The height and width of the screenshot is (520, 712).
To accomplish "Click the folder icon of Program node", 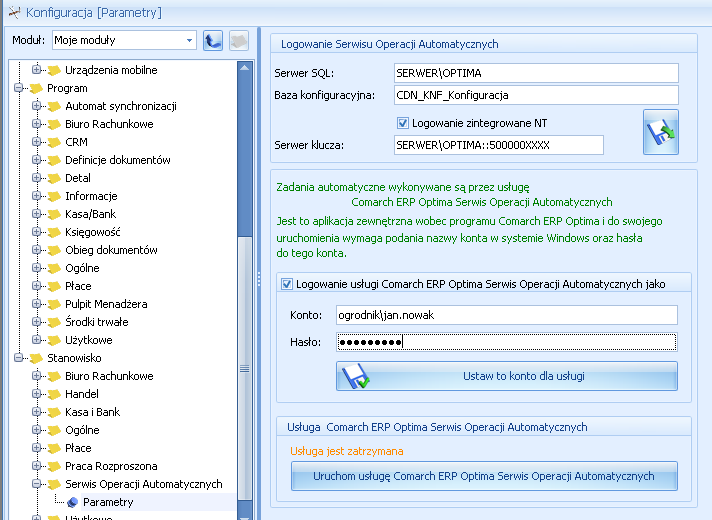I will 36,88.
